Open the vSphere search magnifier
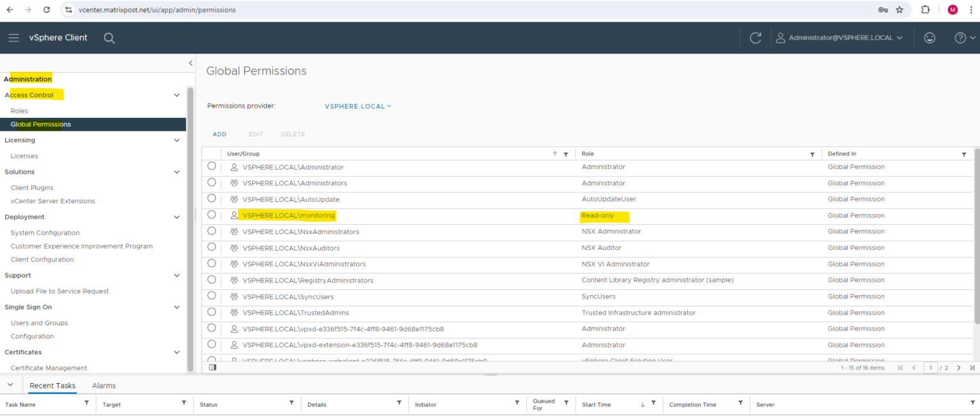980x420 pixels. (109, 38)
